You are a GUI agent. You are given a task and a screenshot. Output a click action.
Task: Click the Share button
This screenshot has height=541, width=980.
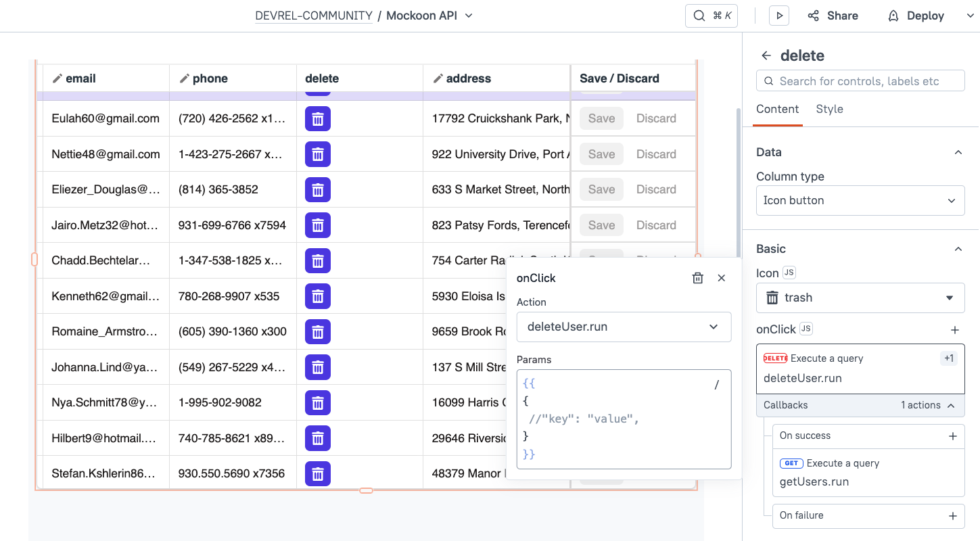tap(833, 16)
